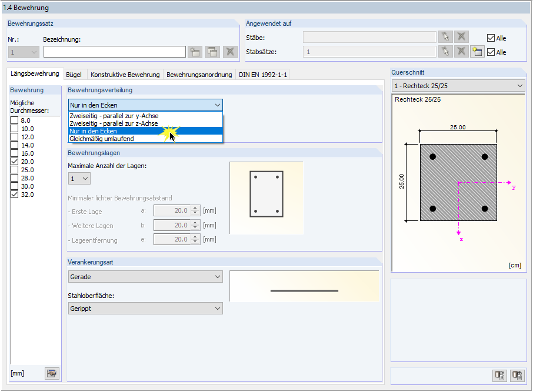The height and width of the screenshot is (392, 533).
Task: Open the Verankerungsart dropdown showing Gerade
Action: coord(217,276)
